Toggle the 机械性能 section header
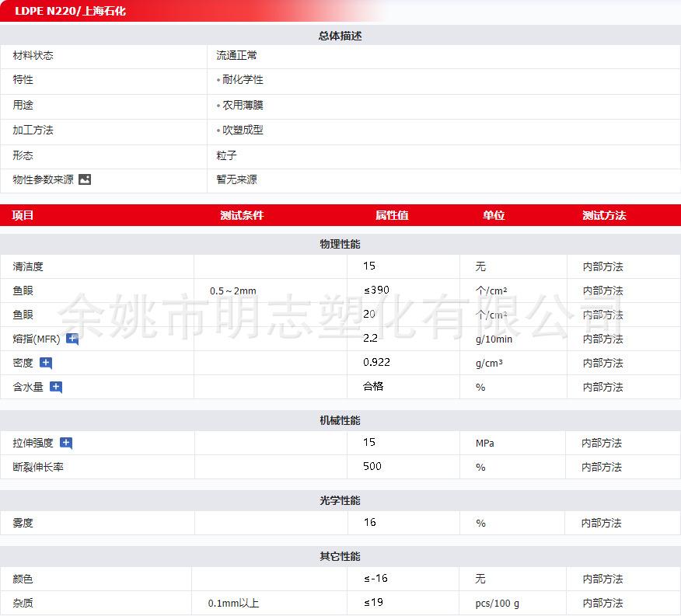 click(x=340, y=420)
